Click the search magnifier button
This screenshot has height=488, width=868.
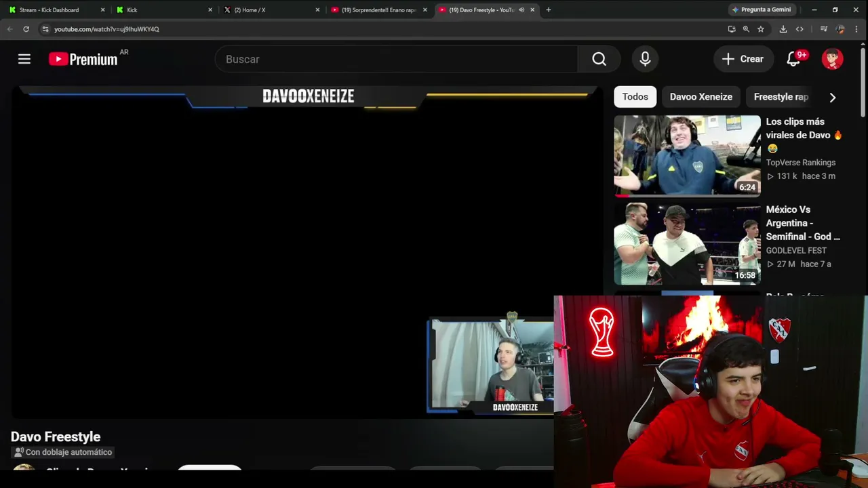[x=599, y=59]
